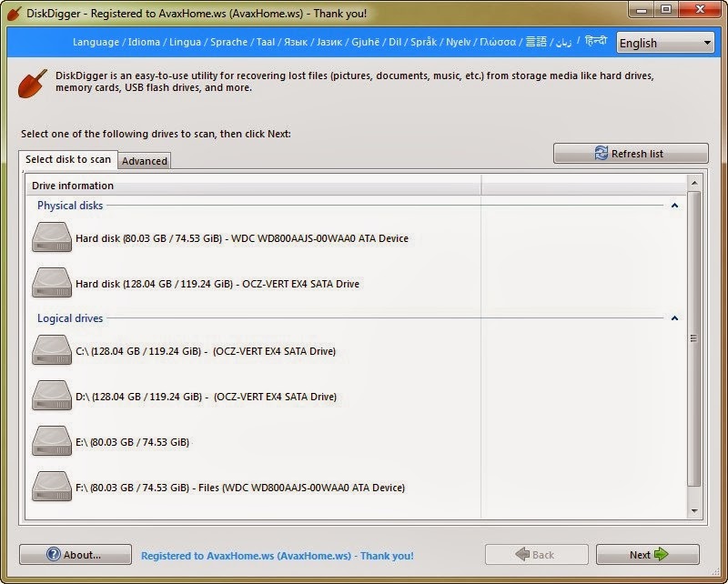The image size is (728, 584).
Task: Click the D:\ logical drive icon
Action: tap(52, 396)
